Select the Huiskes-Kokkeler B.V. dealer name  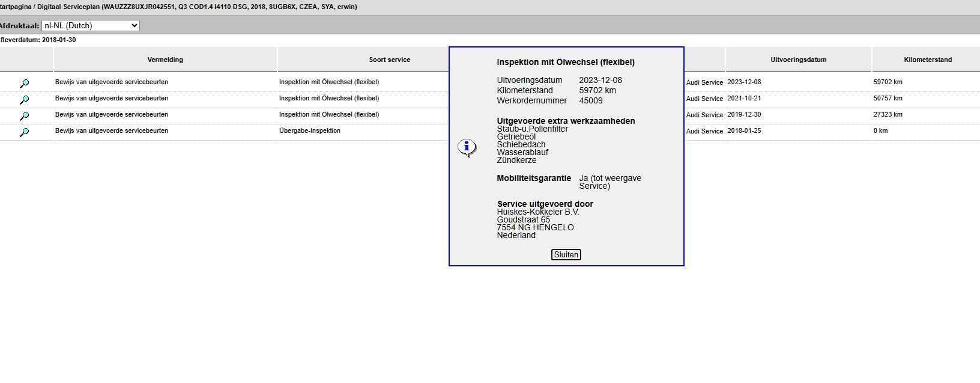point(537,212)
